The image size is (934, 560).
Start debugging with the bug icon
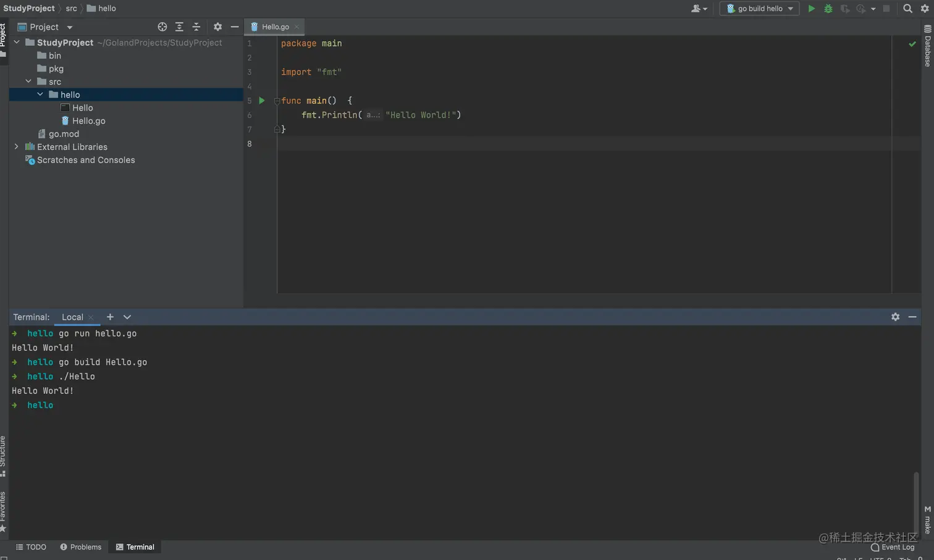(828, 9)
